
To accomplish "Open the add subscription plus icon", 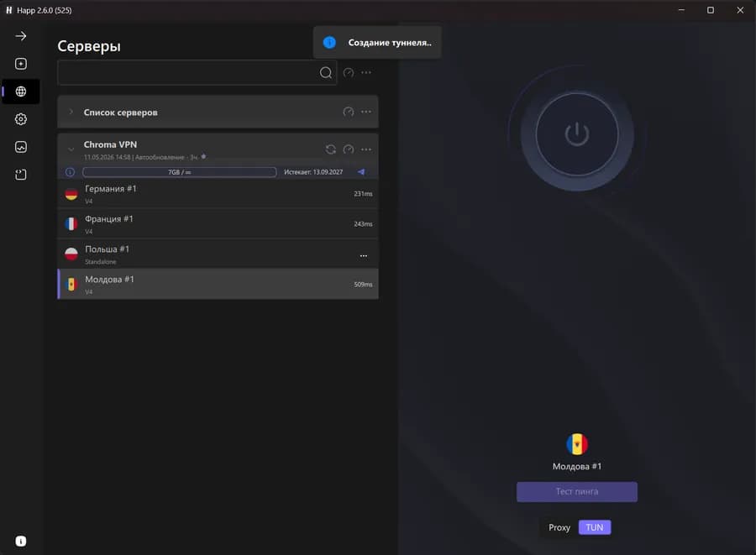I will click(x=21, y=64).
